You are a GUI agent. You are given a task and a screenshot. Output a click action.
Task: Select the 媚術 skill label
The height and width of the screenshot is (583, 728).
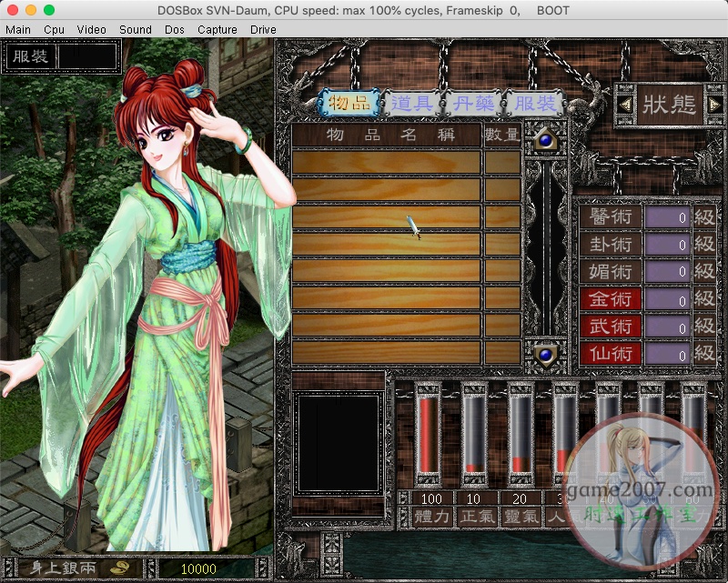(610, 272)
